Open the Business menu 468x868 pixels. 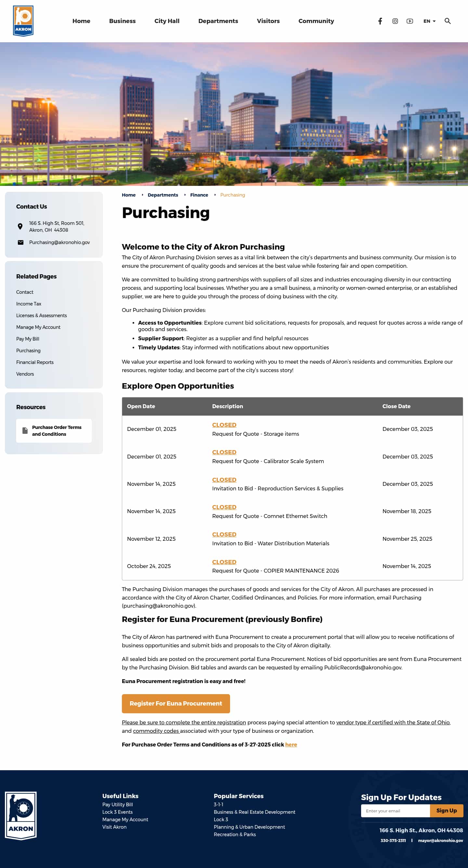pyautogui.click(x=122, y=21)
